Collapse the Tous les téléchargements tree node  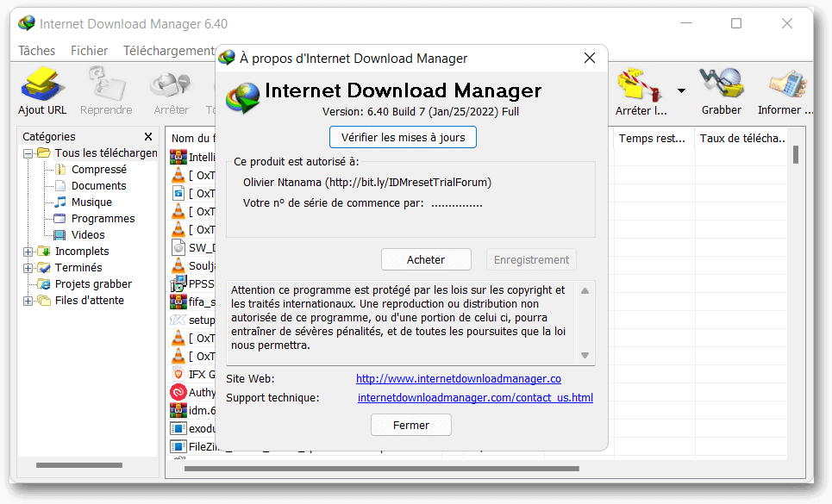[x=28, y=153]
